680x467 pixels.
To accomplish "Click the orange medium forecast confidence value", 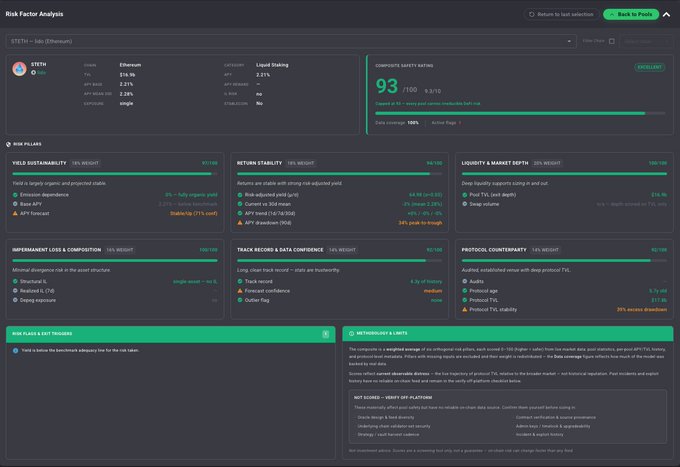I will point(433,291).
